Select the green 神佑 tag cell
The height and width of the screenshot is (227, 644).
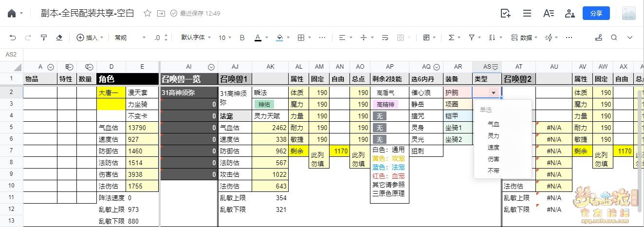[x=264, y=104]
